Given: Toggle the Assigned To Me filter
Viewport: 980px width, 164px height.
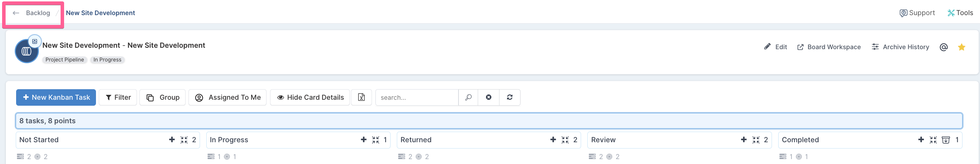Looking at the screenshot, I should [x=228, y=97].
